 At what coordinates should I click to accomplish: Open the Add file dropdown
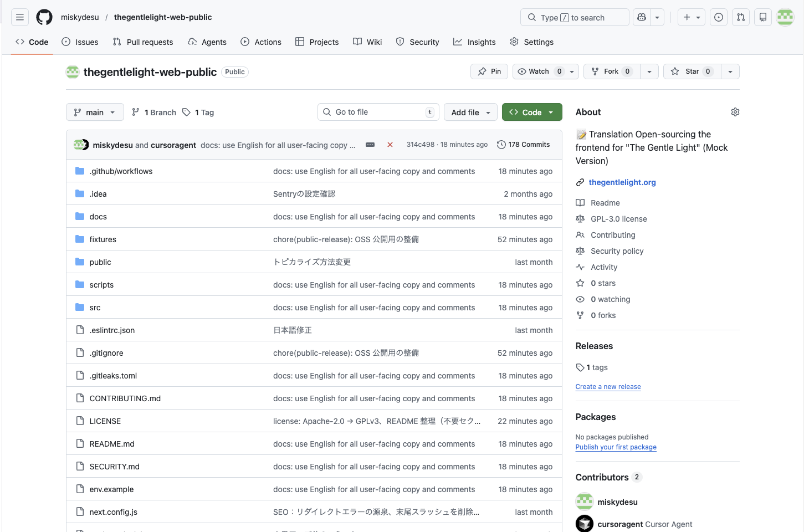point(470,112)
